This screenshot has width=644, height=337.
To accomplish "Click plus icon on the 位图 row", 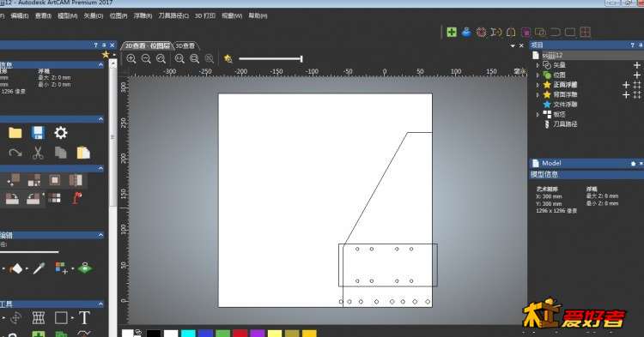I will tap(636, 75).
